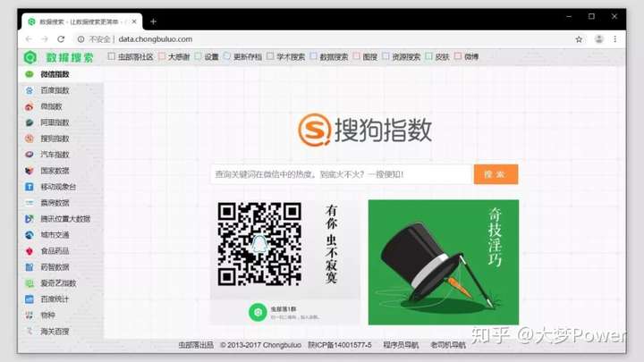The image size is (644, 362).
Task: Open the 程序员导航 footer link
Action: (402, 345)
